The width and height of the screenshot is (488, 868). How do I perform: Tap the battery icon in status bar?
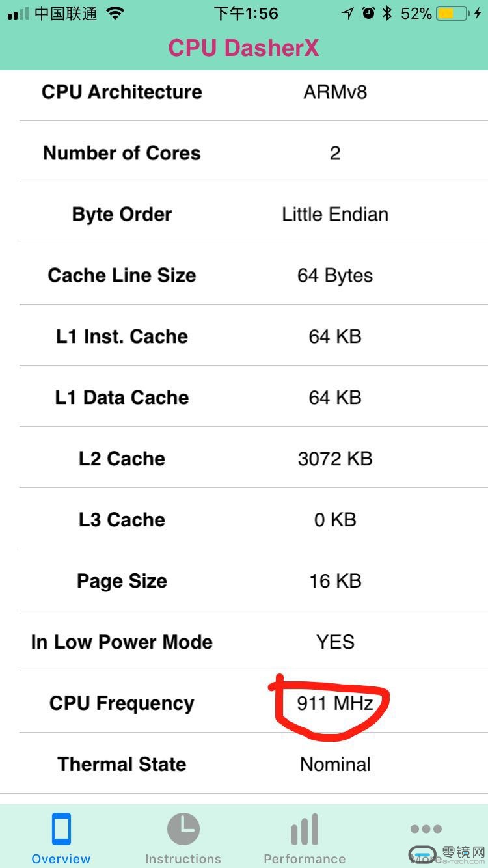coord(453,14)
